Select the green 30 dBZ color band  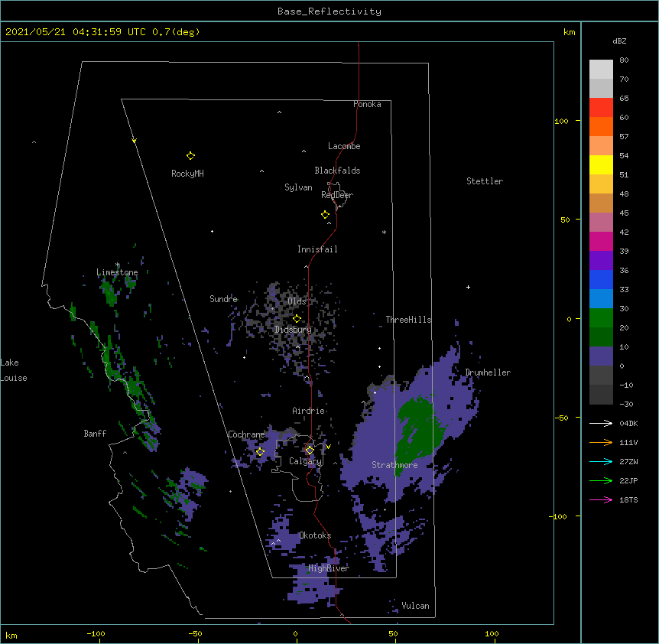[601, 318]
